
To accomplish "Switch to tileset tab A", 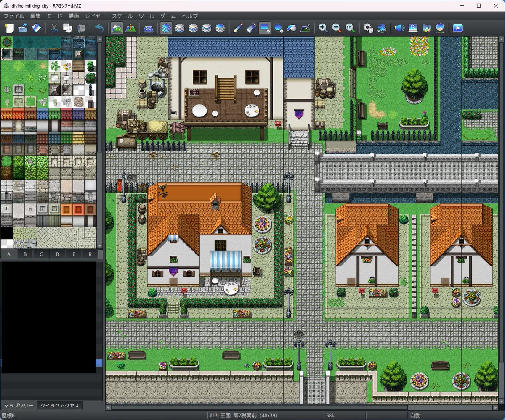I will (x=9, y=254).
